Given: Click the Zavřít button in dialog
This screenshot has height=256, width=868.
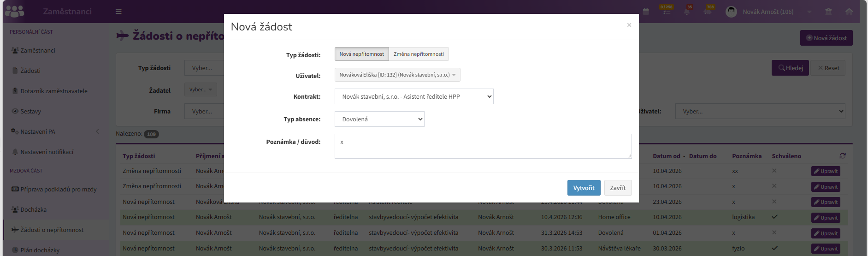Looking at the screenshot, I should pos(618,188).
